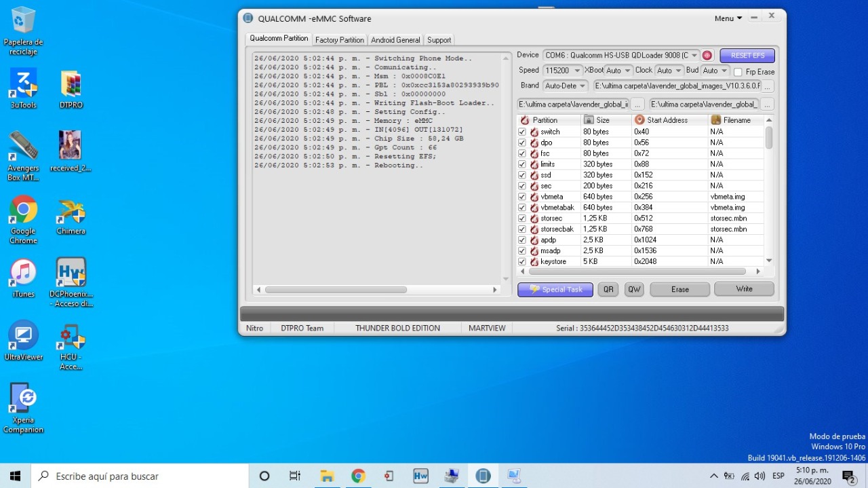868x488 pixels.
Task: Select the received image file on desktop
Action: [71, 151]
